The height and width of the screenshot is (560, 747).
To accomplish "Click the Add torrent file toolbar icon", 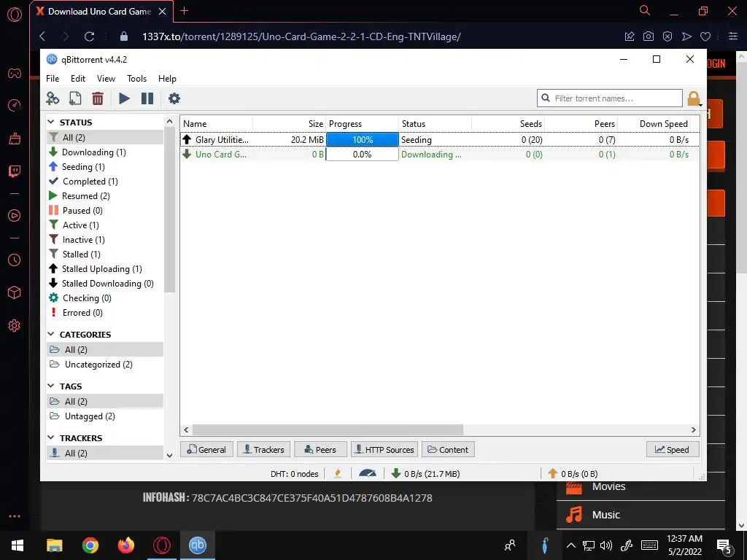I will pos(75,98).
